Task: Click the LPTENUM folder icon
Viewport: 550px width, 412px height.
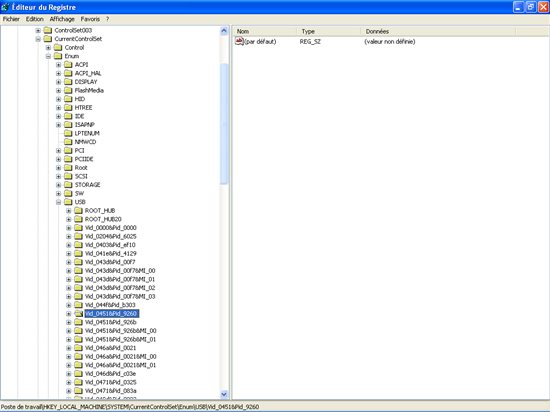Action: pos(68,133)
